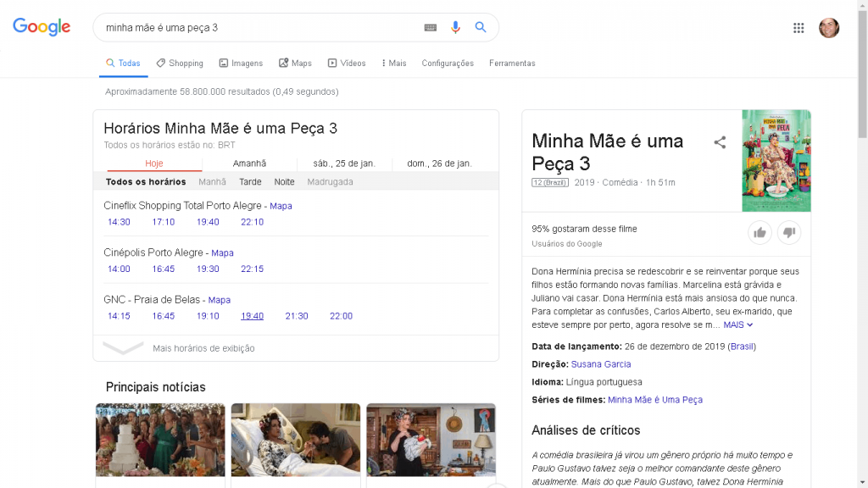Pick the 14:15 GNC showtime
This screenshot has width=868, height=488.
point(119,316)
